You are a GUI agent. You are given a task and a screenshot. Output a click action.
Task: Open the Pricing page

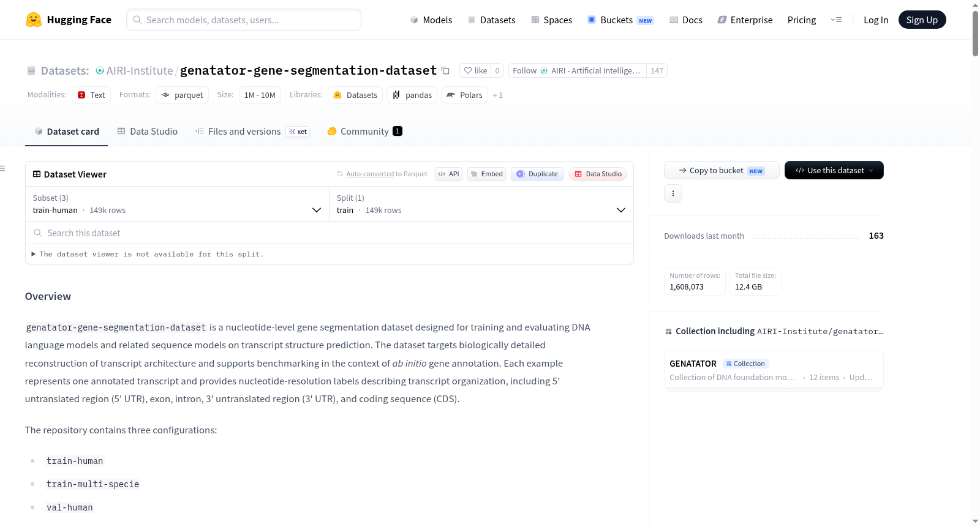[x=802, y=20]
